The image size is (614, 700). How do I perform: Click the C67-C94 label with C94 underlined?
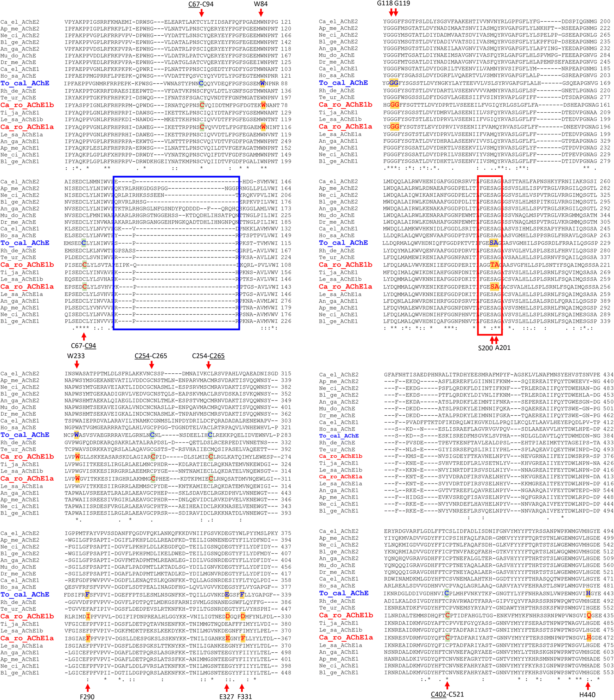[x=84, y=346]
